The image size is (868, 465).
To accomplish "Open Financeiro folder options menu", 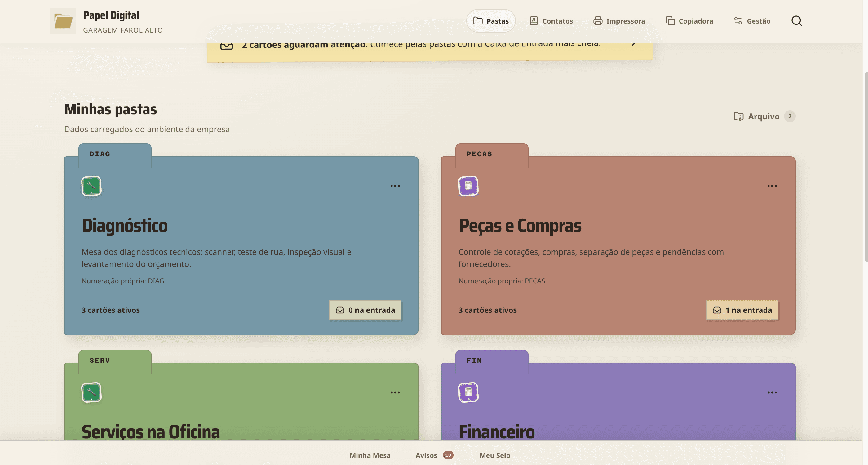I will [x=772, y=392].
